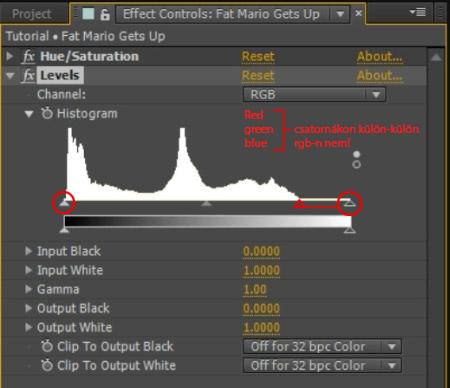Viewport: 450px width, 388px height.
Task: Select the Levels effect name
Action: pyautogui.click(x=60, y=75)
